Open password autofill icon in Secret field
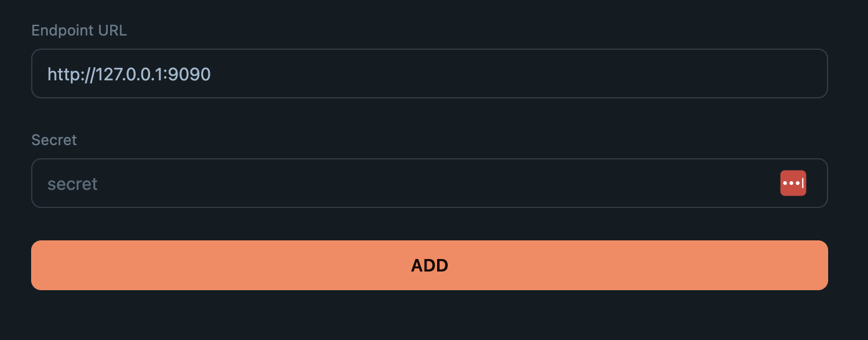Viewport: 868px width, 340px height. (793, 183)
